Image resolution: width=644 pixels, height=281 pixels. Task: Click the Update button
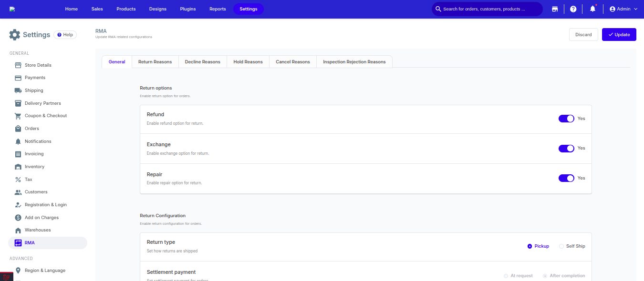click(x=619, y=35)
